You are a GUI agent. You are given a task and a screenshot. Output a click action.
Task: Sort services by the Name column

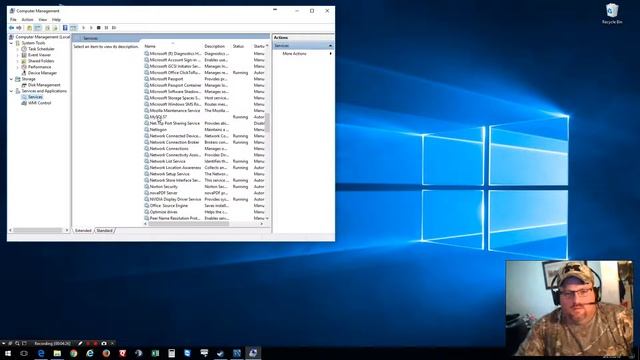(173, 47)
